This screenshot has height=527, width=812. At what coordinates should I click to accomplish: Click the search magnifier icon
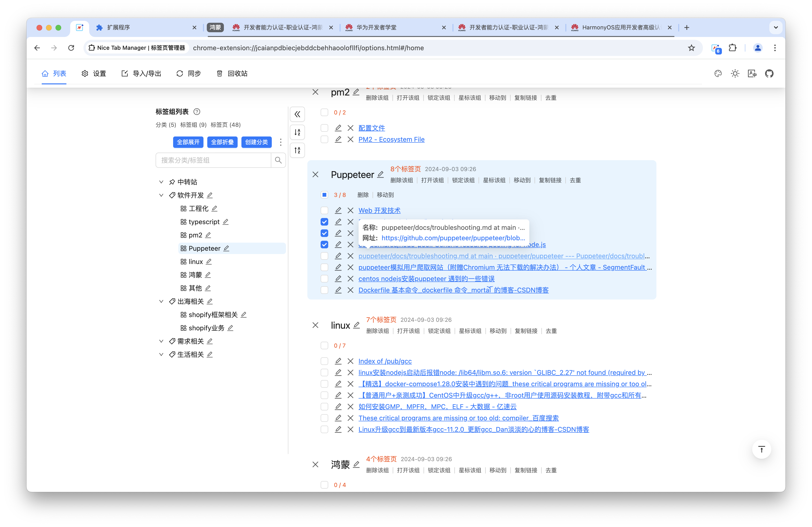click(278, 160)
